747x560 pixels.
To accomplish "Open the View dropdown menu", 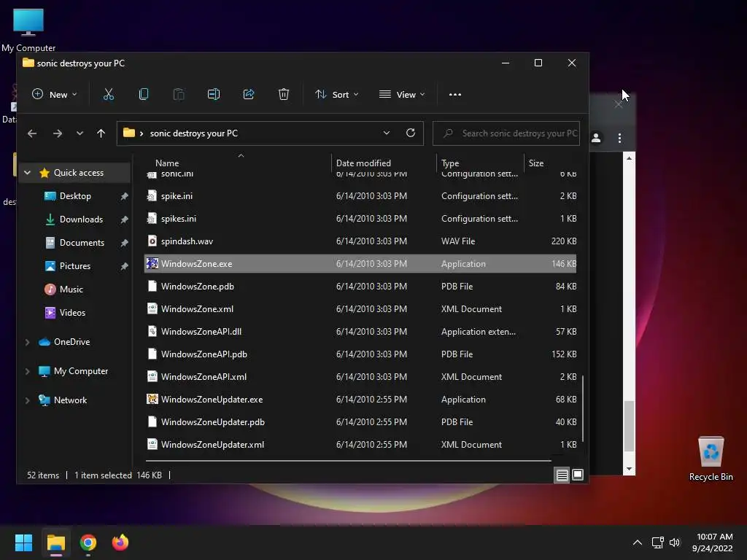I will 402,94.
